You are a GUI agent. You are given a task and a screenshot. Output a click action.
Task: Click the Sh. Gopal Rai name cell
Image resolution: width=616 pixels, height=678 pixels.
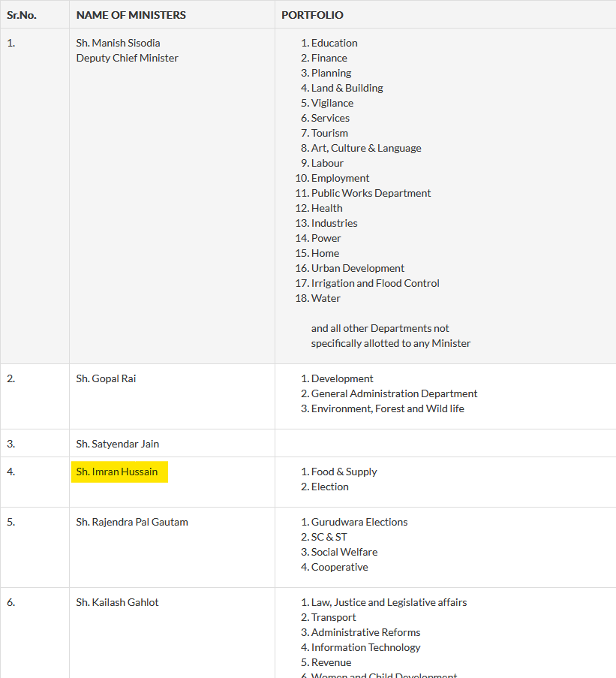pyautogui.click(x=106, y=378)
